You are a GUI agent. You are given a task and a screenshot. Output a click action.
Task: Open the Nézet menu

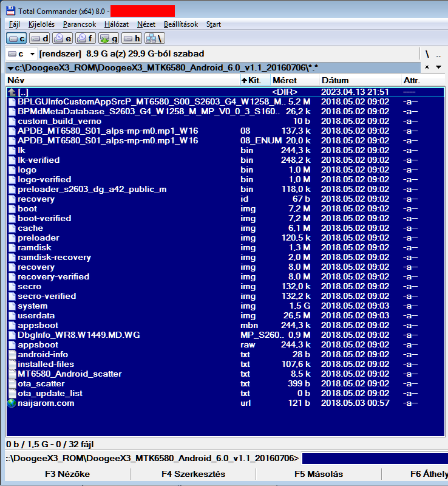click(146, 24)
